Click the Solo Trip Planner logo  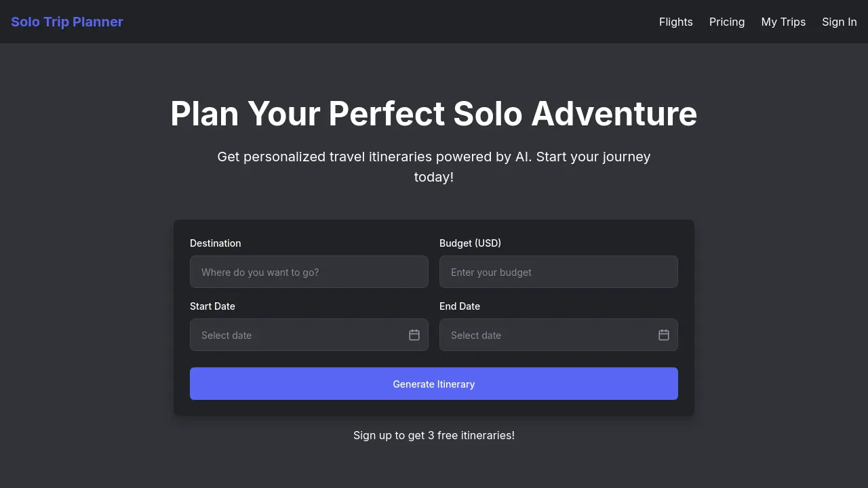pos(66,22)
